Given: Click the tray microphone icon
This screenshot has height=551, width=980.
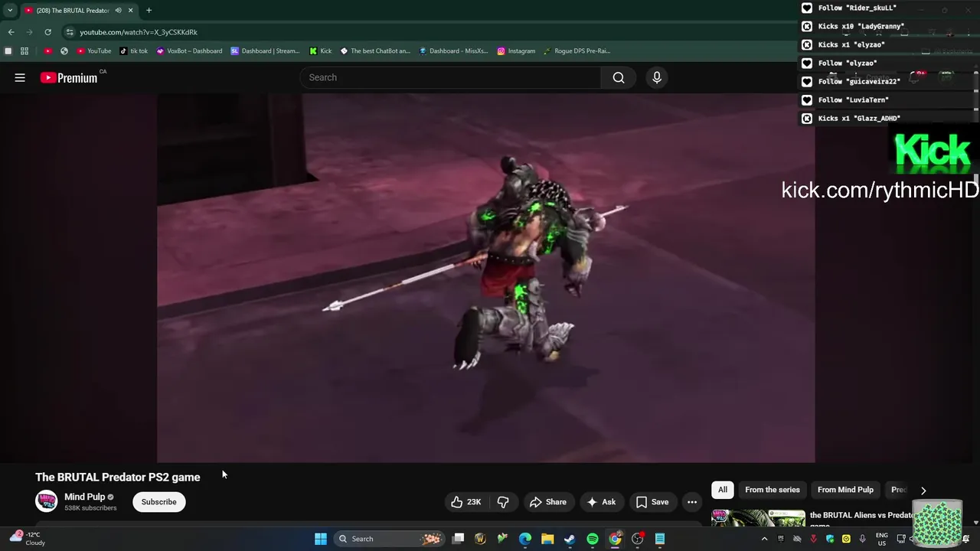Looking at the screenshot, I should coord(862,539).
